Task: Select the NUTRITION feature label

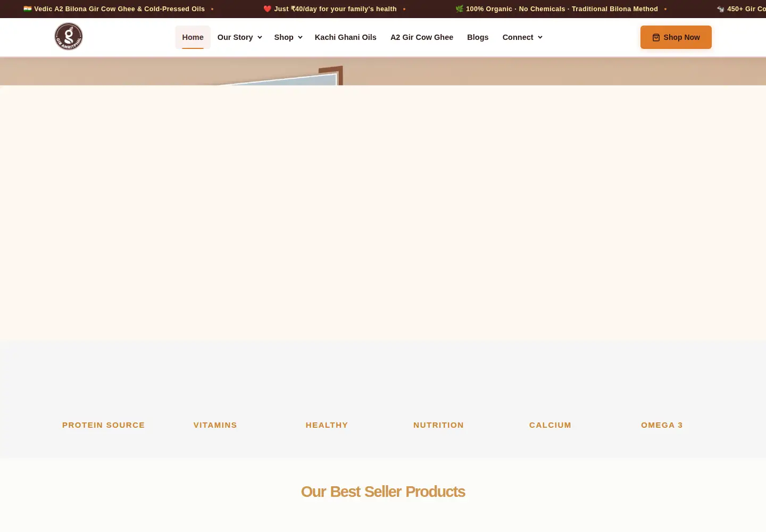Action: tap(438, 425)
